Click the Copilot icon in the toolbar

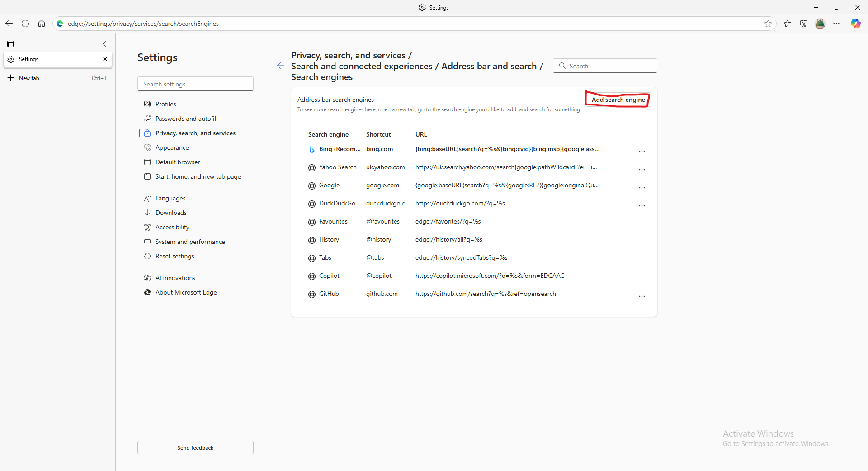[x=855, y=24]
